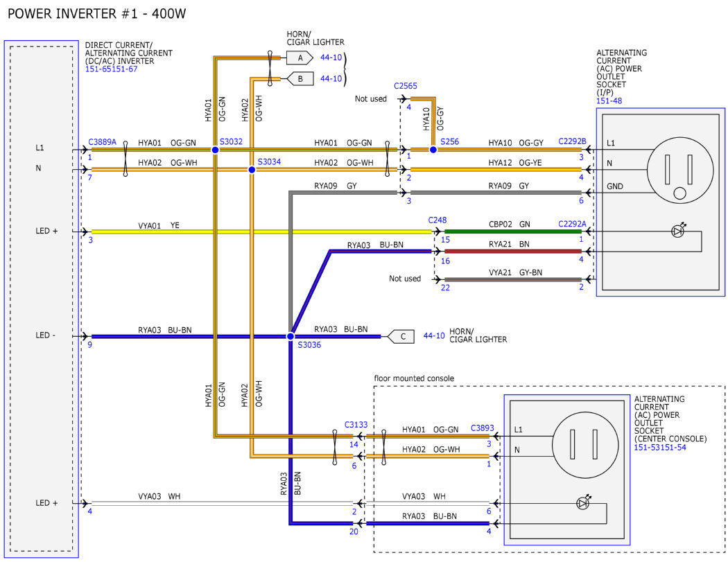Click the green CBP02 GN wire
Image resolution: width=728 pixels, height=562 pixels.
[513, 231]
